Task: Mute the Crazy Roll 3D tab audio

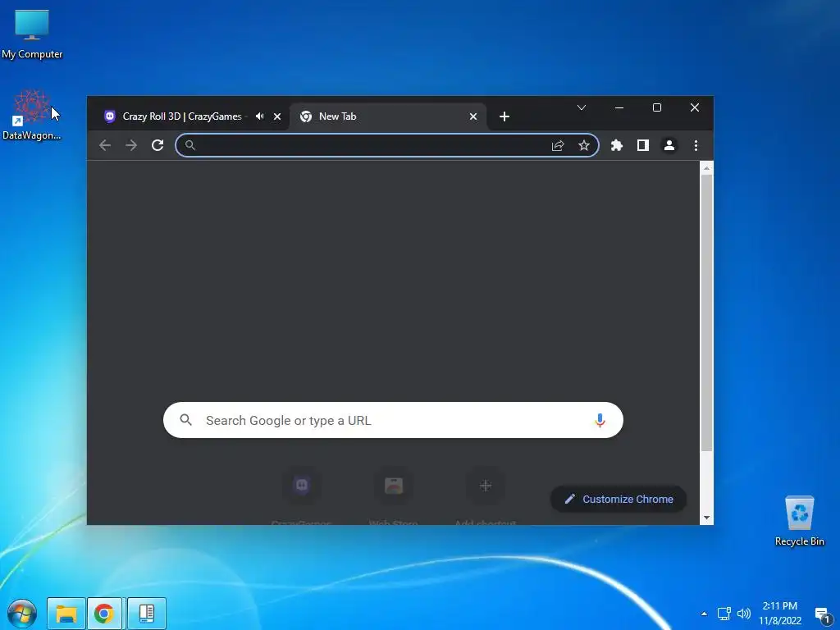Action: pos(260,116)
